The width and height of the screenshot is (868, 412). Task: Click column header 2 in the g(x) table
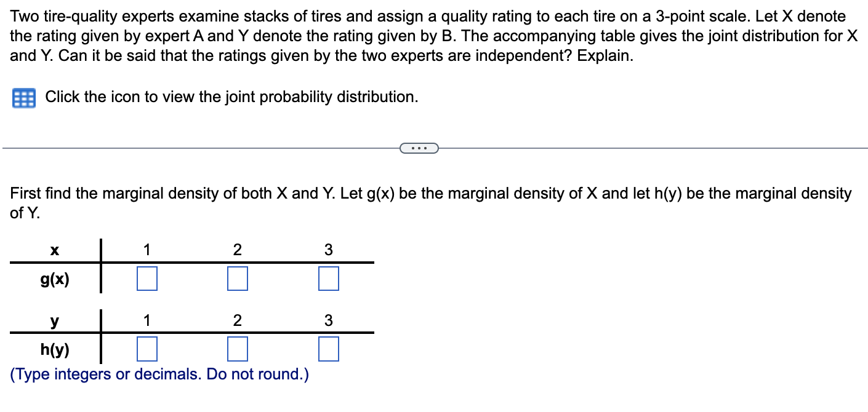click(x=238, y=250)
